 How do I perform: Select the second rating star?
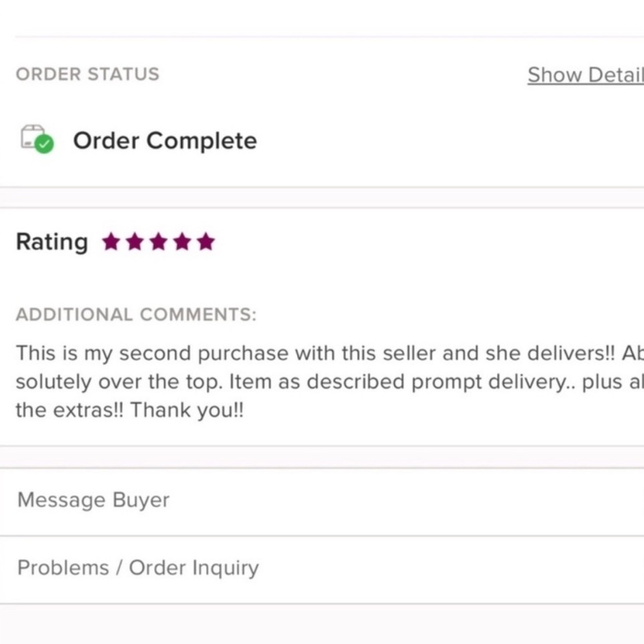(x=135, y=242)
